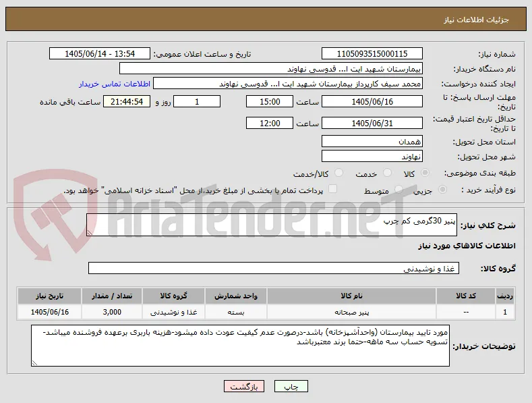Click the heading اطلاعات کالاهای مورد نیاز
Screen dimensions: 532x403
point(467,246)
